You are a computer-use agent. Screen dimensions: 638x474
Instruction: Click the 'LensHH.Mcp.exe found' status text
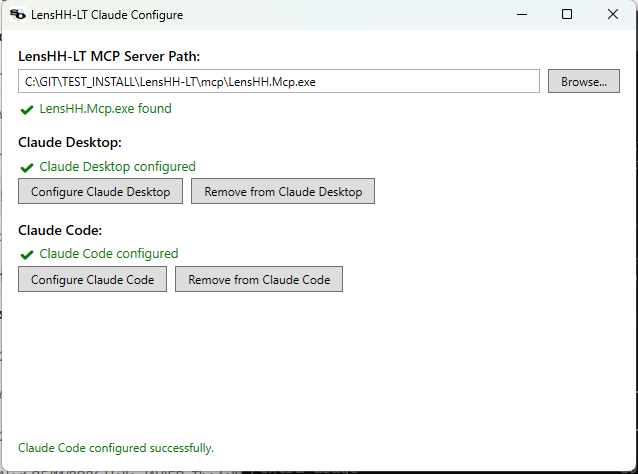coord(105,109)
